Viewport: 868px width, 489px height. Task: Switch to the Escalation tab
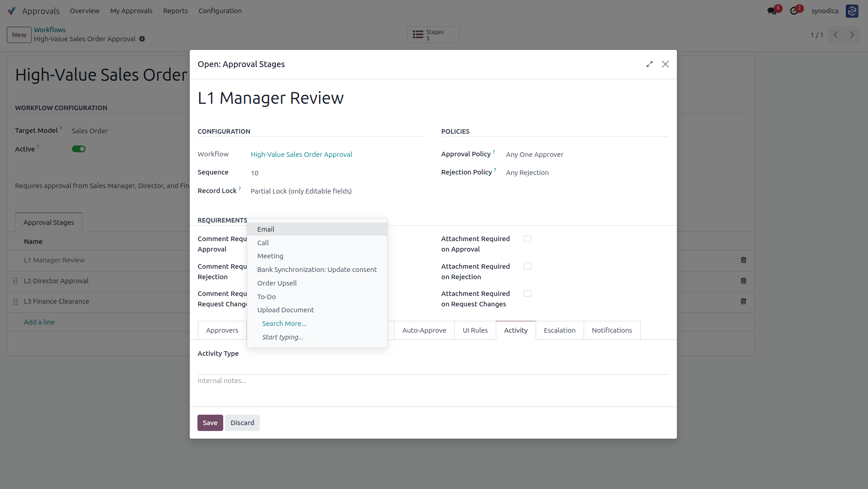tap(559, 330)
